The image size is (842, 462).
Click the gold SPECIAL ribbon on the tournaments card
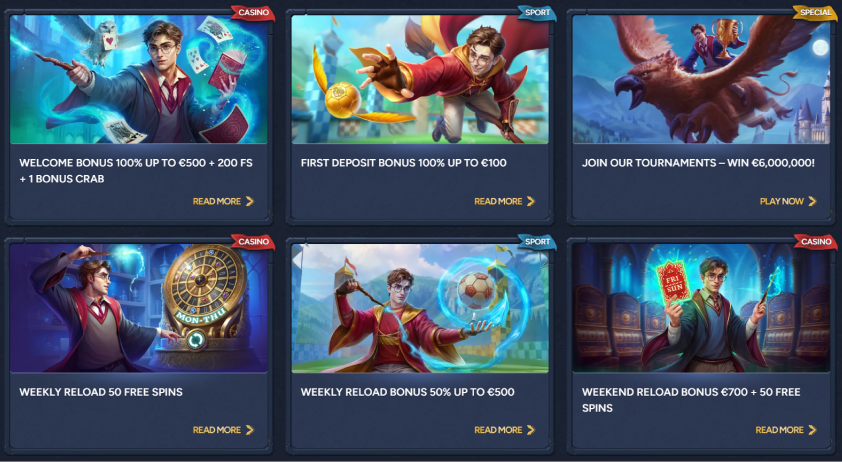click(x=815, y=13)
